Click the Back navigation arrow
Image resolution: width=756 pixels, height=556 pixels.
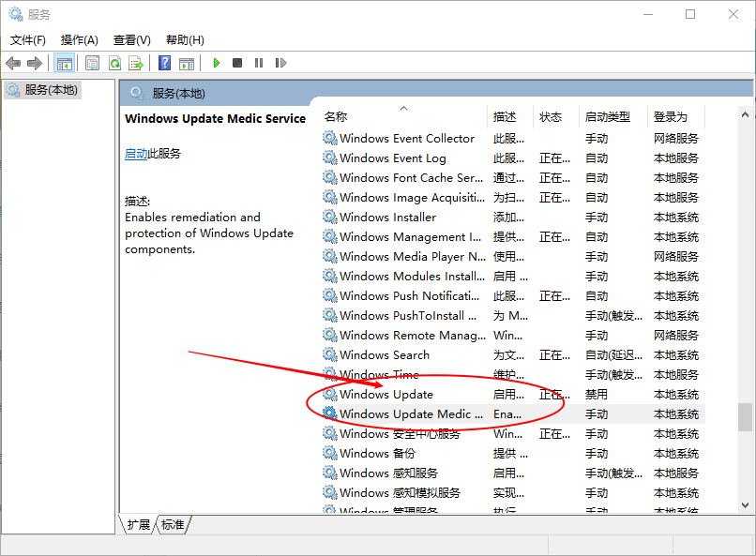(13, 63)
